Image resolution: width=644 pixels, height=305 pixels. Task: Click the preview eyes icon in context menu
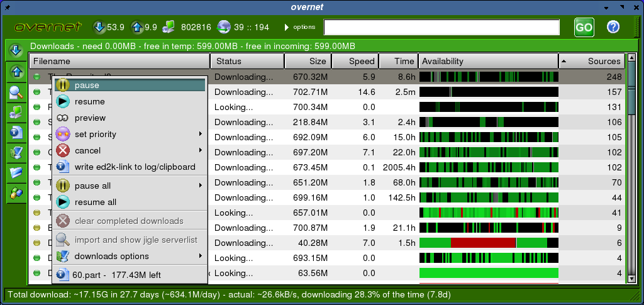[63, 118]
